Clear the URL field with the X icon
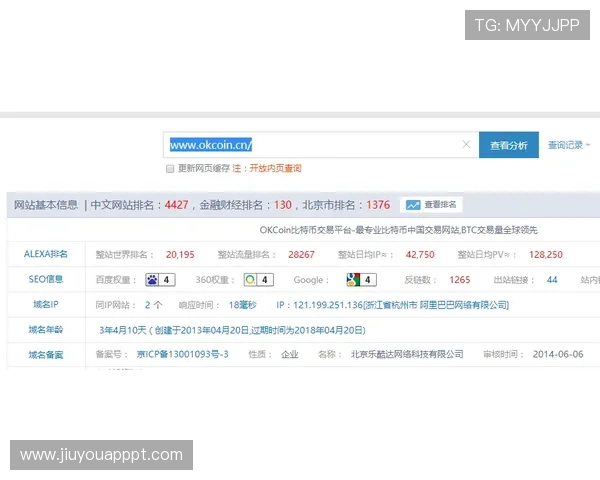Viewport: 600px width, 480px height. [x=466, y=144]
